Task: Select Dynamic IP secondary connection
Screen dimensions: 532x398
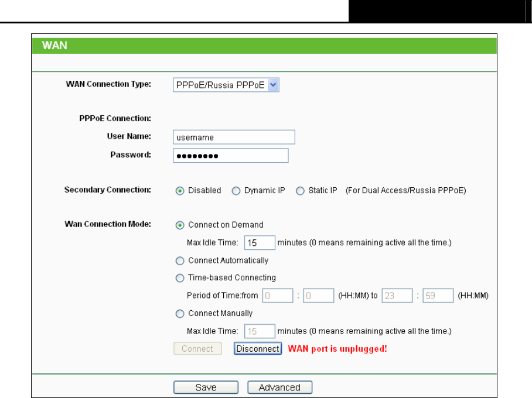Action: point(236,191)
